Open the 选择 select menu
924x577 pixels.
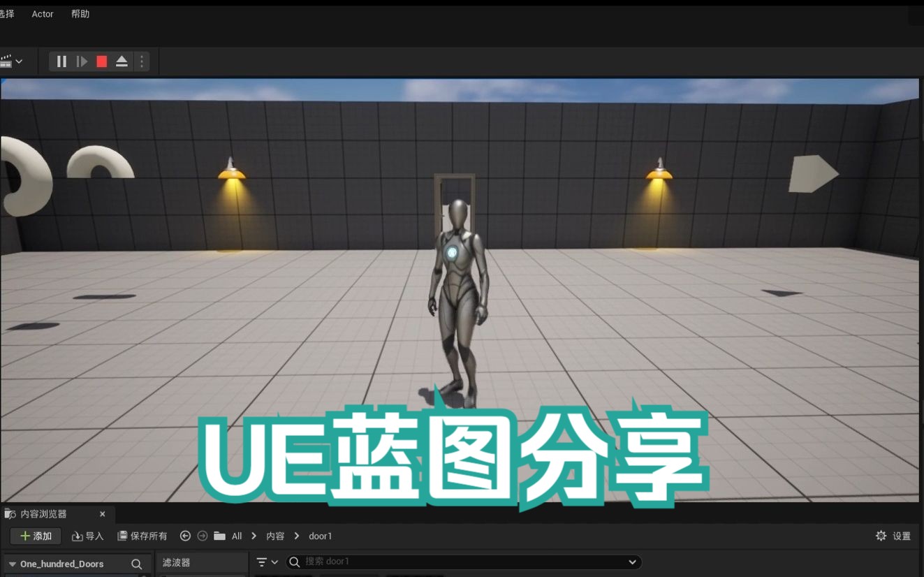pos(7,14)
